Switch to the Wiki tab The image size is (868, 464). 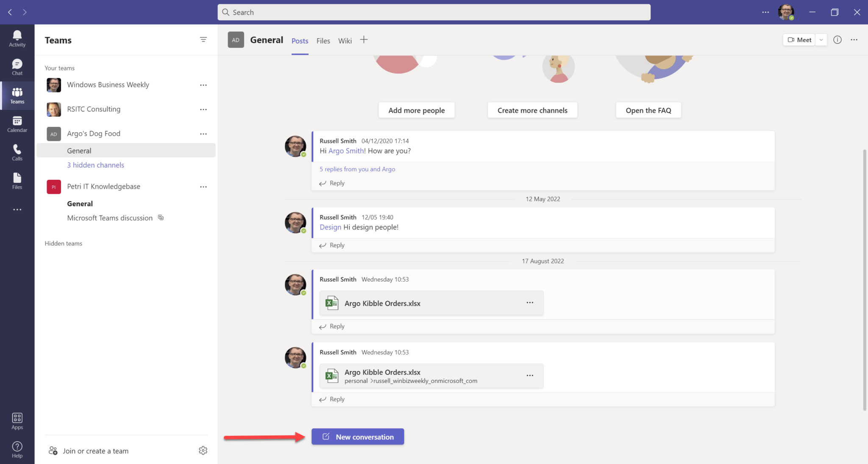345,40
